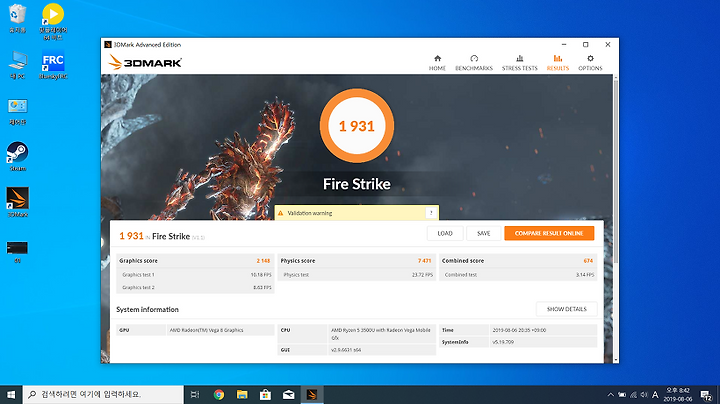Open the yellow play-button player desktop icon
This screenshot has width=720, height=404.
[53, 21]
